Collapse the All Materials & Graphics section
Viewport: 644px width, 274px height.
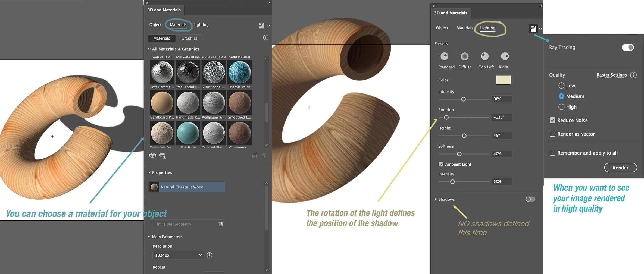click(149, 49)
